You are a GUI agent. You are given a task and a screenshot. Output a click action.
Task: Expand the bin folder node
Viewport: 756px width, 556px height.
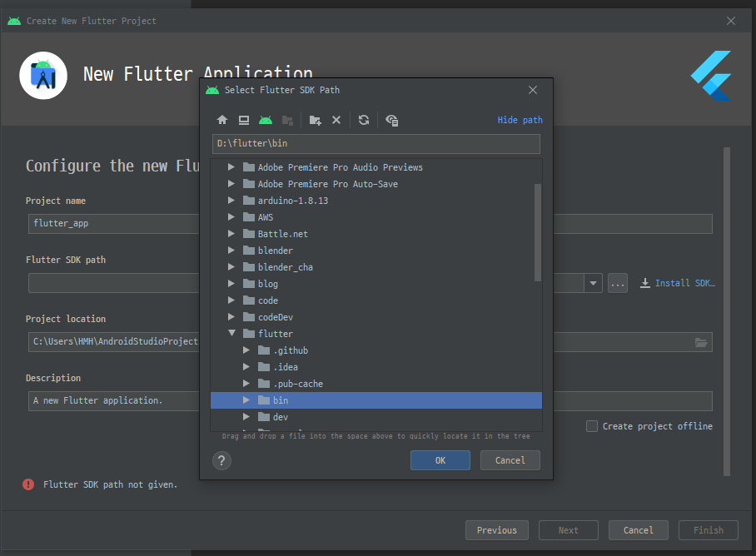click(246, 400)
